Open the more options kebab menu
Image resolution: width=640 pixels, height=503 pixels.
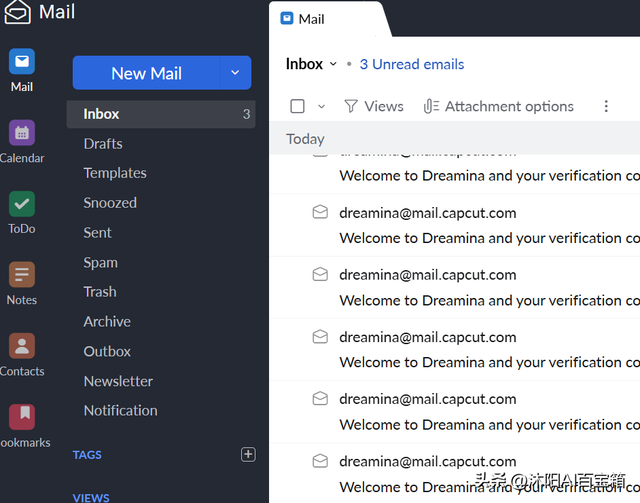(x=606, y=106)
